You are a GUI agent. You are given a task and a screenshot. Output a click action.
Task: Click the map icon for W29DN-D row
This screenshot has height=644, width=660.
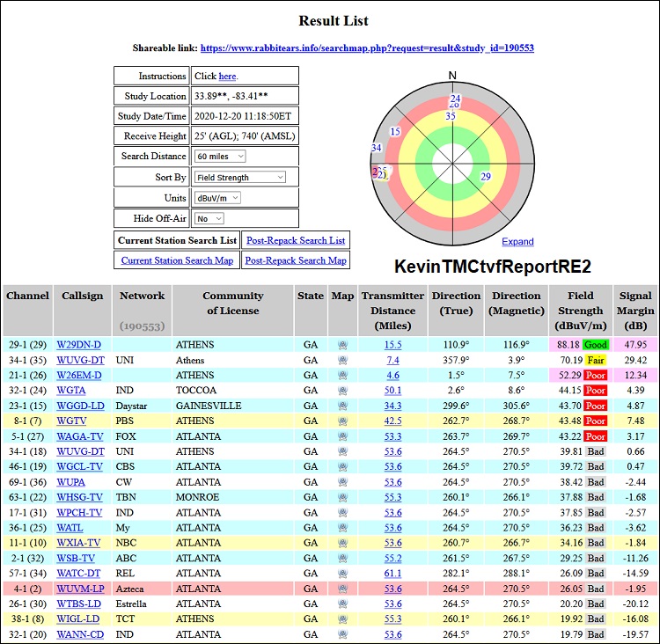click(x=342, y=345)
